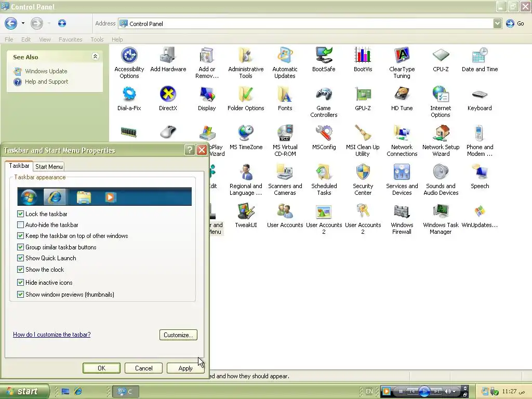Uncheck Lock the taskbar
532x399 pixels.
[20, 214]
